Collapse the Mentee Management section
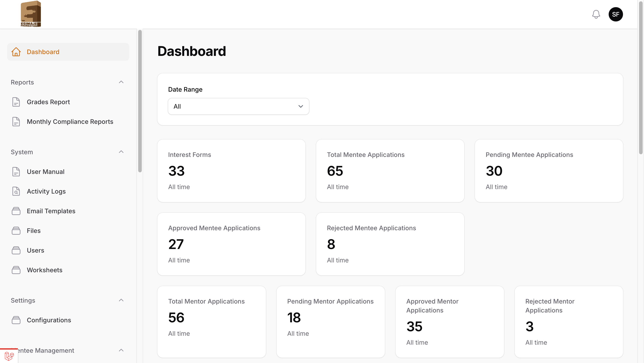The height and width of the screenshot is (363, 644). [x=121, y=350]
